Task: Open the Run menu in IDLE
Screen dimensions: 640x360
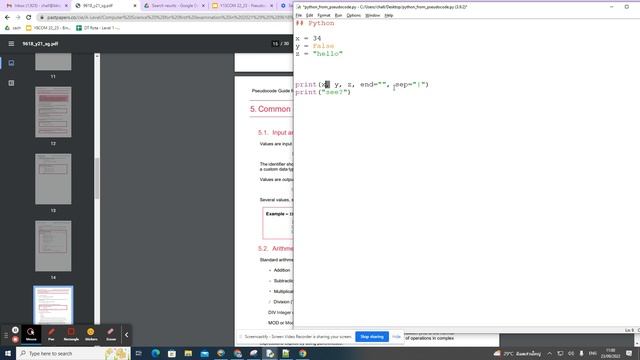Action: tap(338, 16)
